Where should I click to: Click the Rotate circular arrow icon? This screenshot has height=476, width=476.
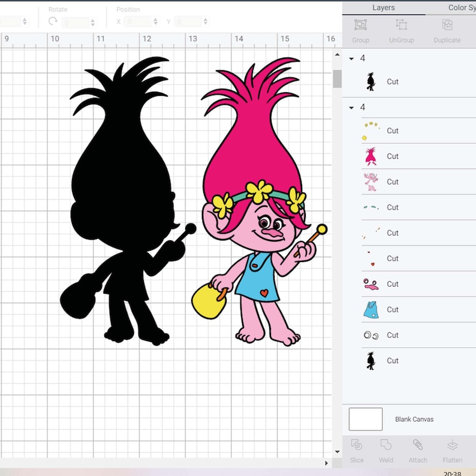(x=53, y=21)
